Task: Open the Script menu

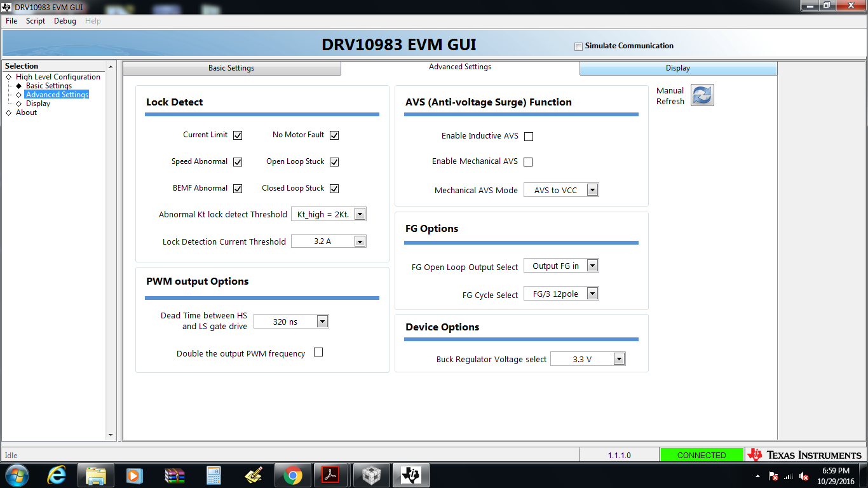Action: coord(36,21)
